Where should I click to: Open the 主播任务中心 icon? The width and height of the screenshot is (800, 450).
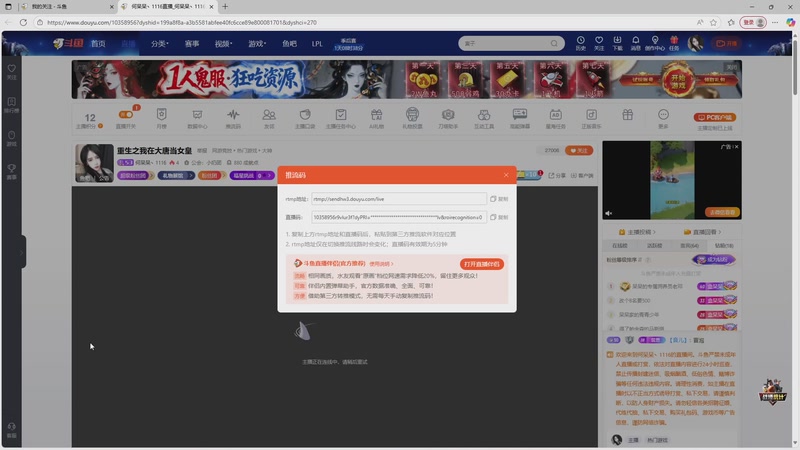pyautogui.click(x=340, y=118)
